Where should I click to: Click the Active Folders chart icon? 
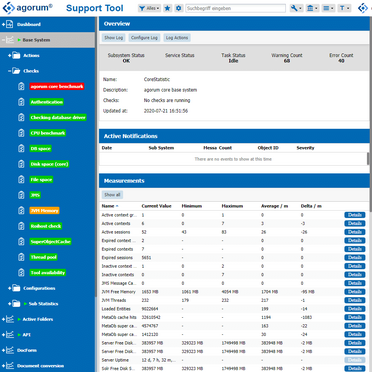coord(10,319)
